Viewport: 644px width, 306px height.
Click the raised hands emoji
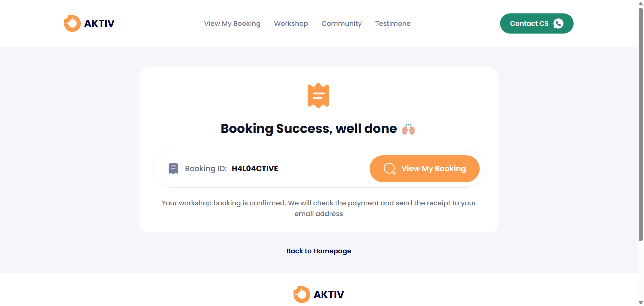click(x=409, y=129)
